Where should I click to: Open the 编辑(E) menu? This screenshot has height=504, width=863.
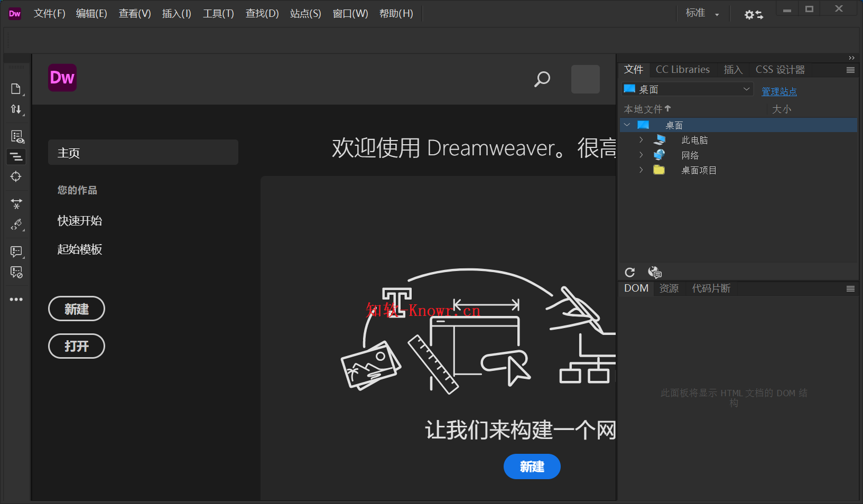click(91, 14)
